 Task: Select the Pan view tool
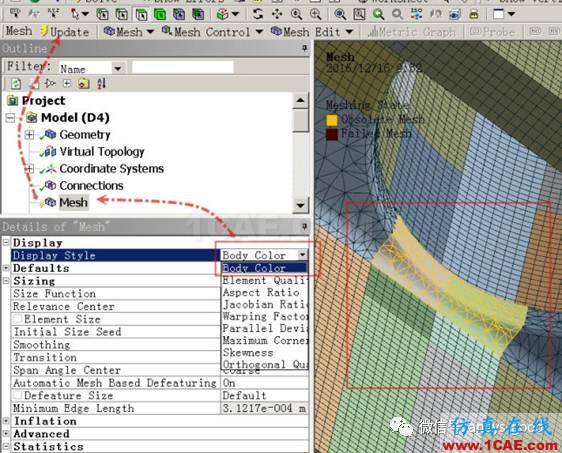[277, 14]
